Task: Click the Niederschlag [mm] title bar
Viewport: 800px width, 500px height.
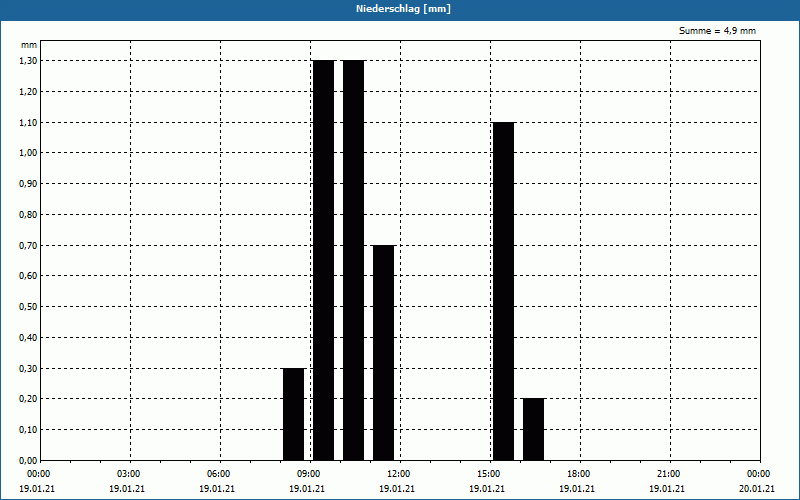Action: pyautogui.click(x=400, y=9)
